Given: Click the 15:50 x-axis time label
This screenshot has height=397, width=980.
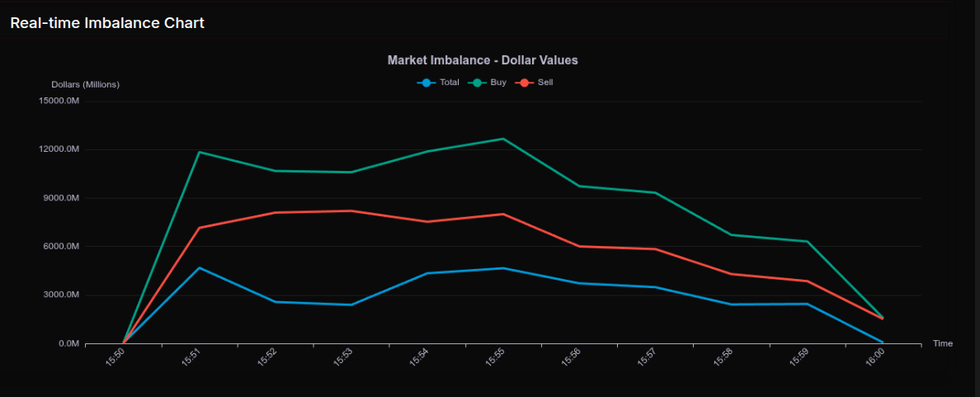Looking at the screenshot, I should click(x=115, y=358).
